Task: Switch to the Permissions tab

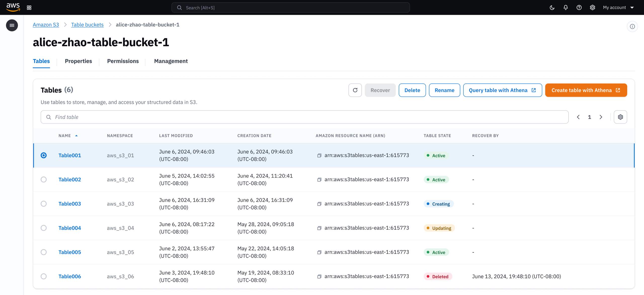Action: [123, 61]
